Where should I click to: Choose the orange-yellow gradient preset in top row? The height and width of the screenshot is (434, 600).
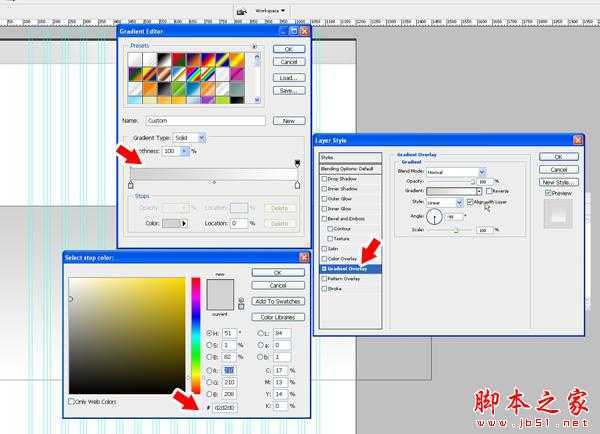(237, 59)
